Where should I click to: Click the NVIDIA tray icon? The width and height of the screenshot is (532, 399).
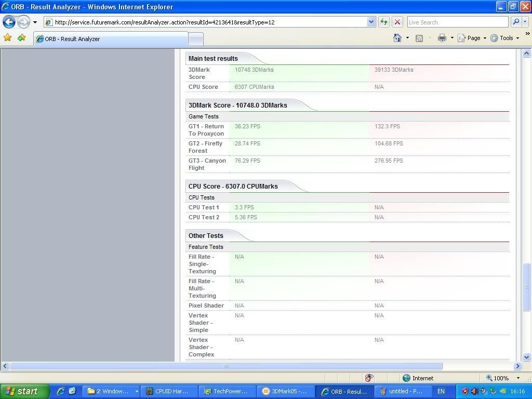pos(503,391)
